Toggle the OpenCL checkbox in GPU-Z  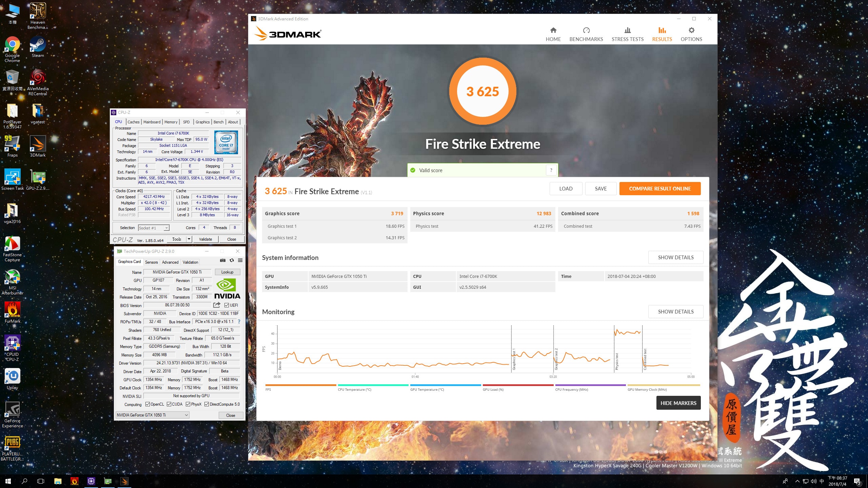147,404
